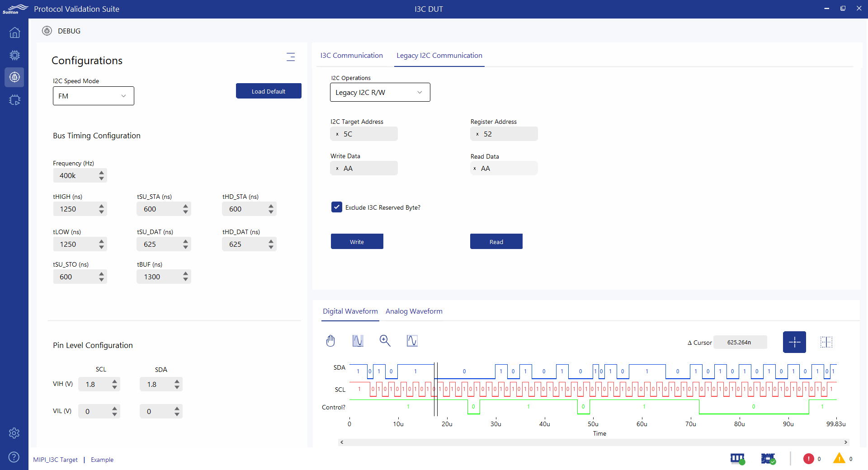Click the I2C Target Address input field
This screenshot has width=868, height=470.
pyautogui.click(x=368, y=134)
